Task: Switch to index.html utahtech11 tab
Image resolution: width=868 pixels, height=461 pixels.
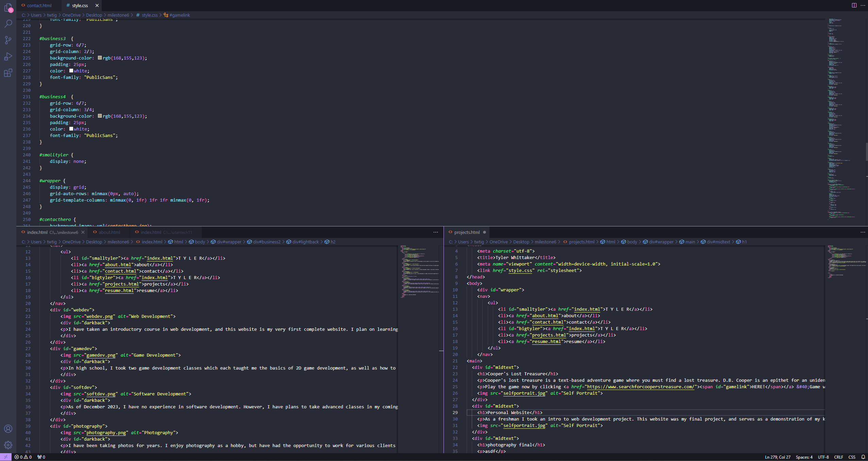Action: click(166, 232)
